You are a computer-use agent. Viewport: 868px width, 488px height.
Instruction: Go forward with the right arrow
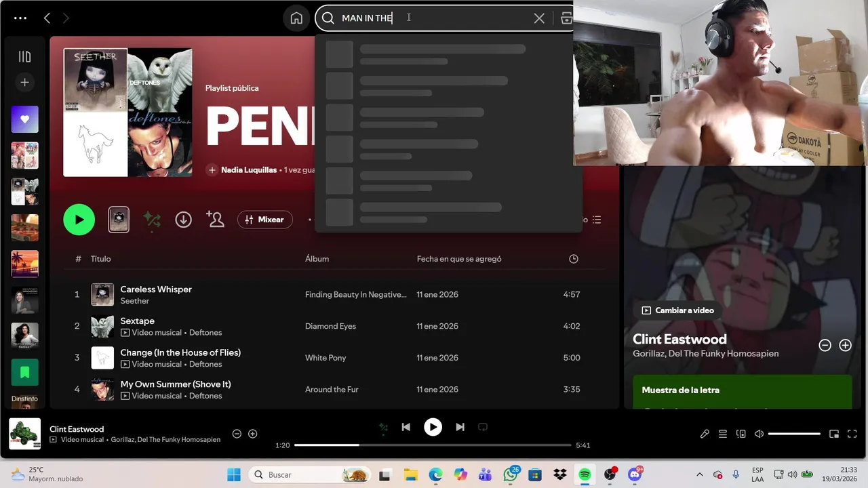point(66,18)
